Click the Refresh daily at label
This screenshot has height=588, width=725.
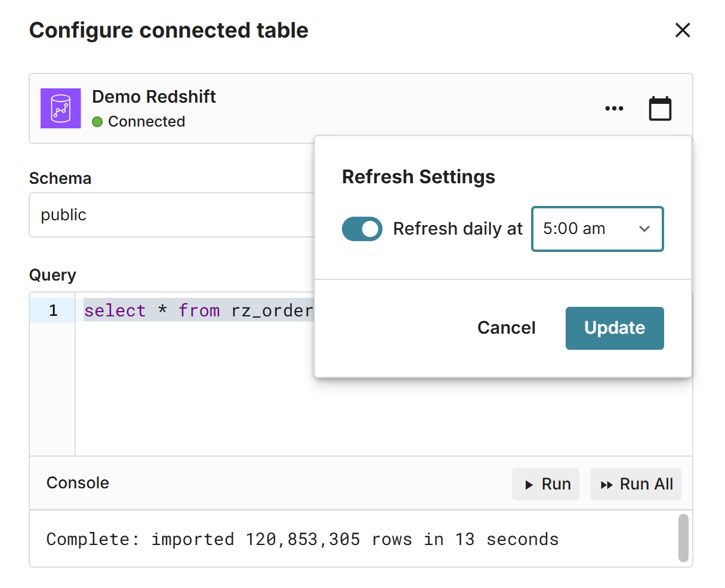click(x=458, y=229)
